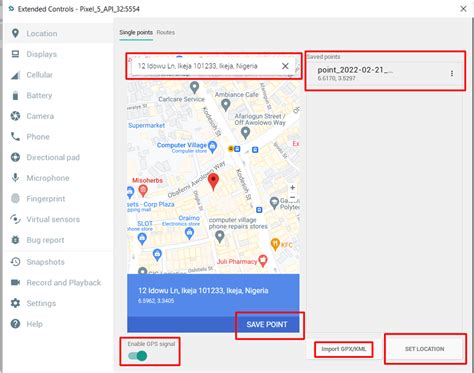This screenshot has height=373, width=474.
Task: Open the Help question mark icon
Action: coord(15,324)
